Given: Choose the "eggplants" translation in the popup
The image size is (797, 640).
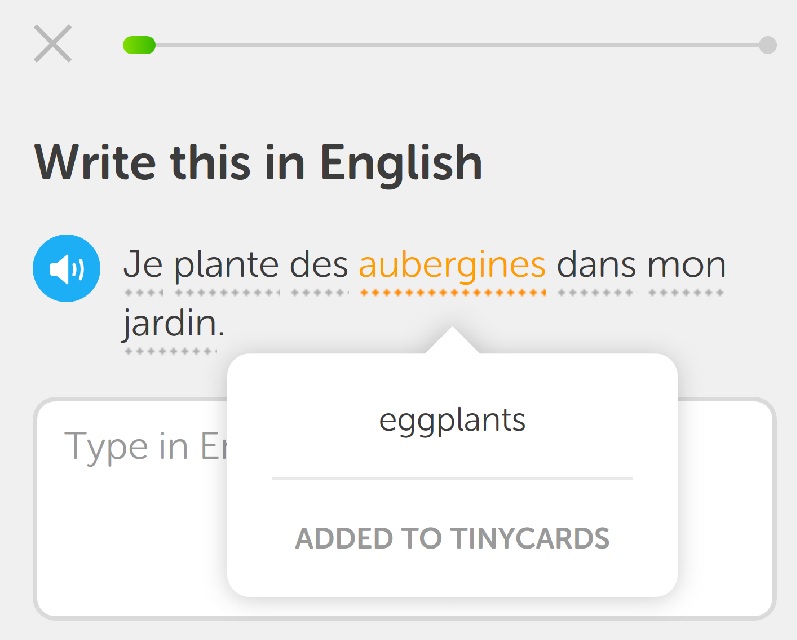Looking at the screenshot, I should 452,421.
